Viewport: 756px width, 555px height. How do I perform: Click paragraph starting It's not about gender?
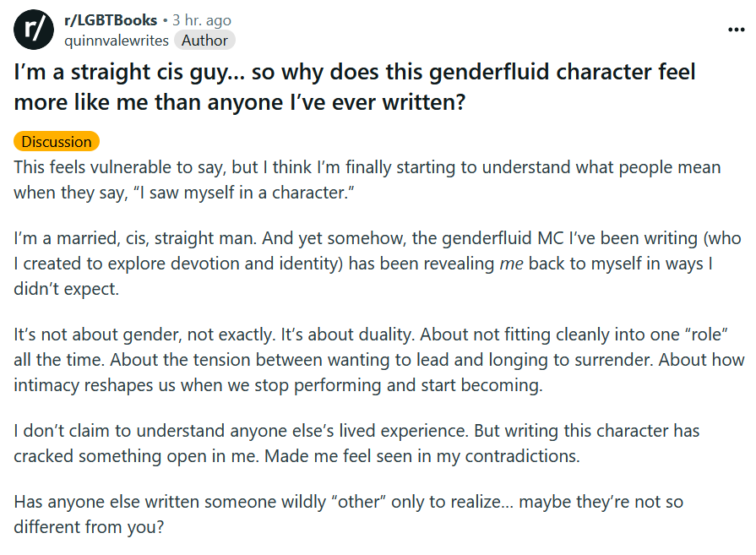379,360
